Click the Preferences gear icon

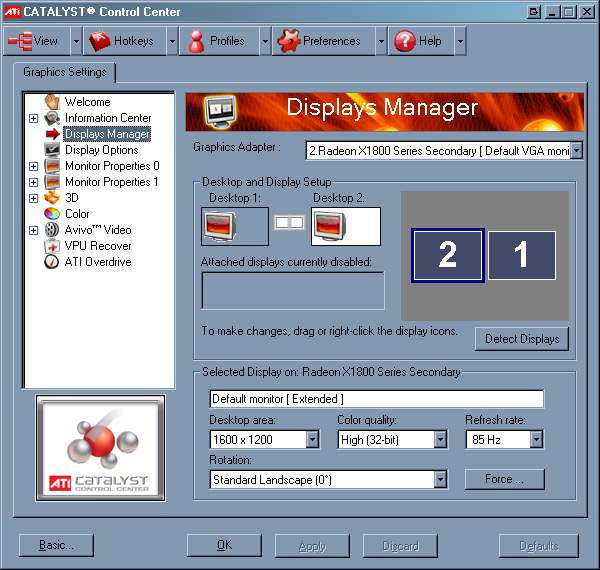[x=289, y=41]
